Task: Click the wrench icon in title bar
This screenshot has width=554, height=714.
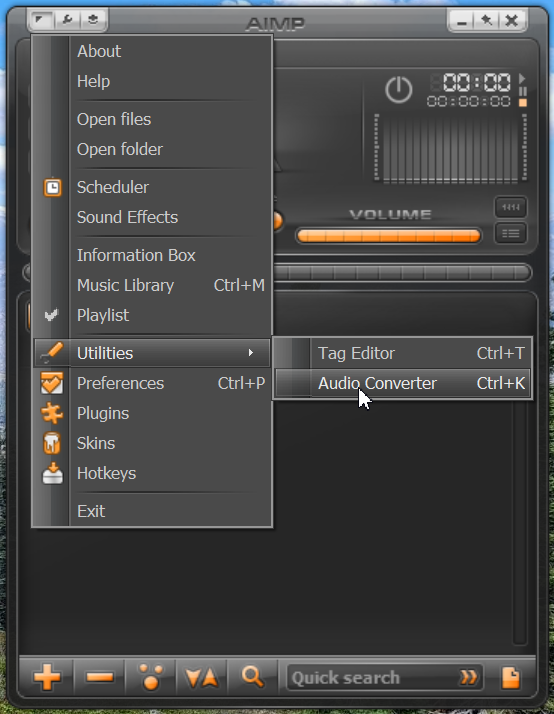Action: tap(67, 20)
